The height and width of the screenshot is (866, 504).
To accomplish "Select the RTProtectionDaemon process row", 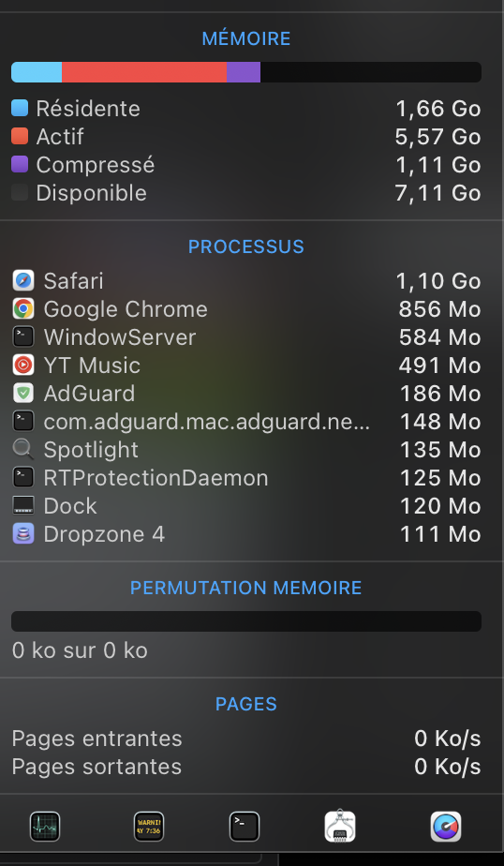I will pos(246,478).
